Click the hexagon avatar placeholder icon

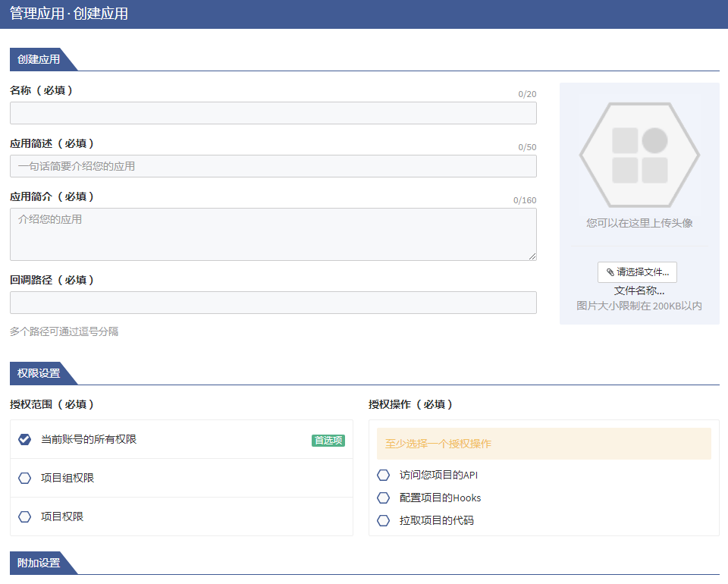639,155
